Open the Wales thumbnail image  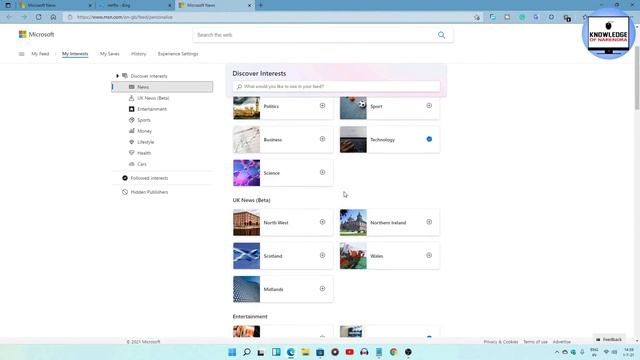(353, 256)
